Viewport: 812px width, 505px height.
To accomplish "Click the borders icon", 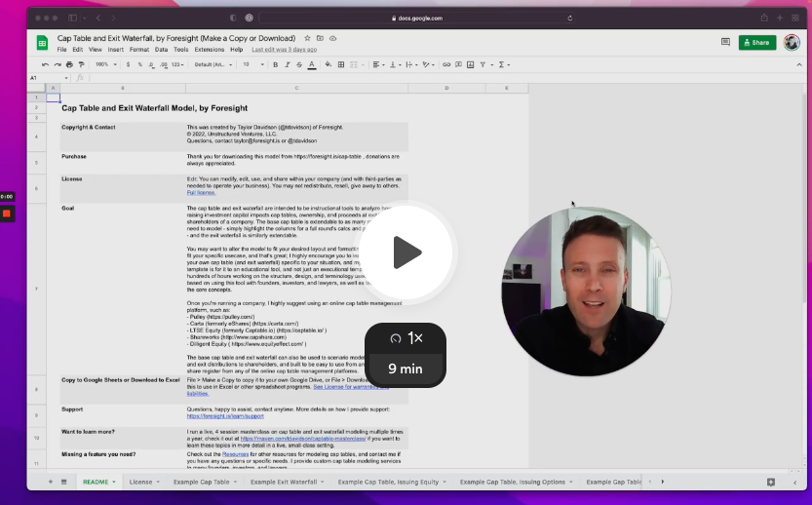I will pyautogui.click(x=341, y=64).
